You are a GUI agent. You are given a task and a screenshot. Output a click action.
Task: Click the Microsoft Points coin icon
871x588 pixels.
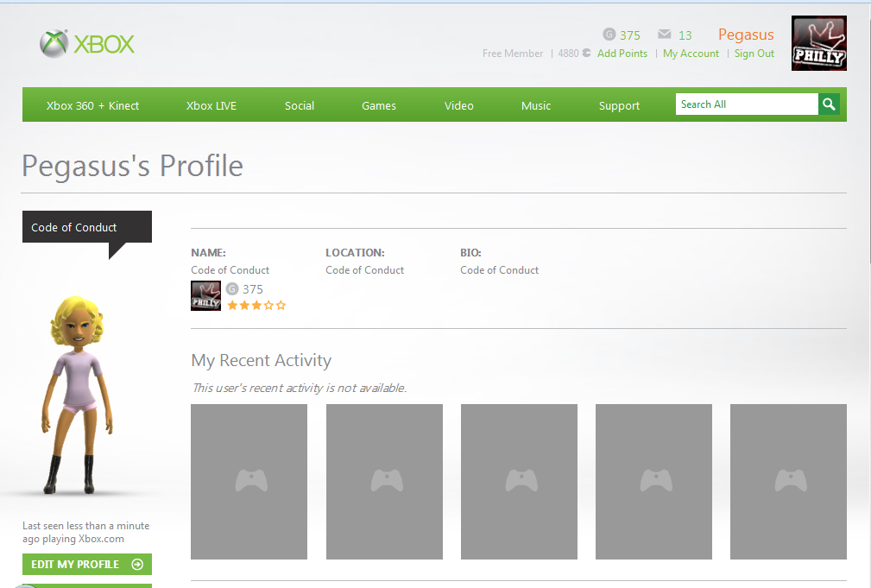[x=587, y=53]
